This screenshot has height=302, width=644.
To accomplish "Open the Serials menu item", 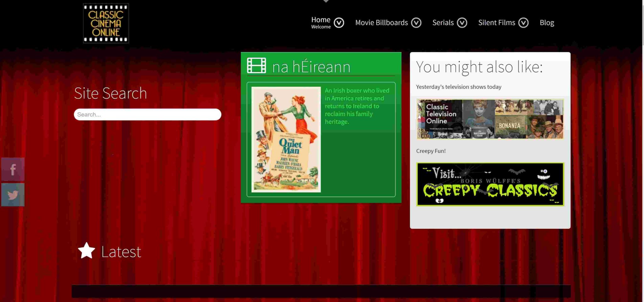I will point(443,22).
